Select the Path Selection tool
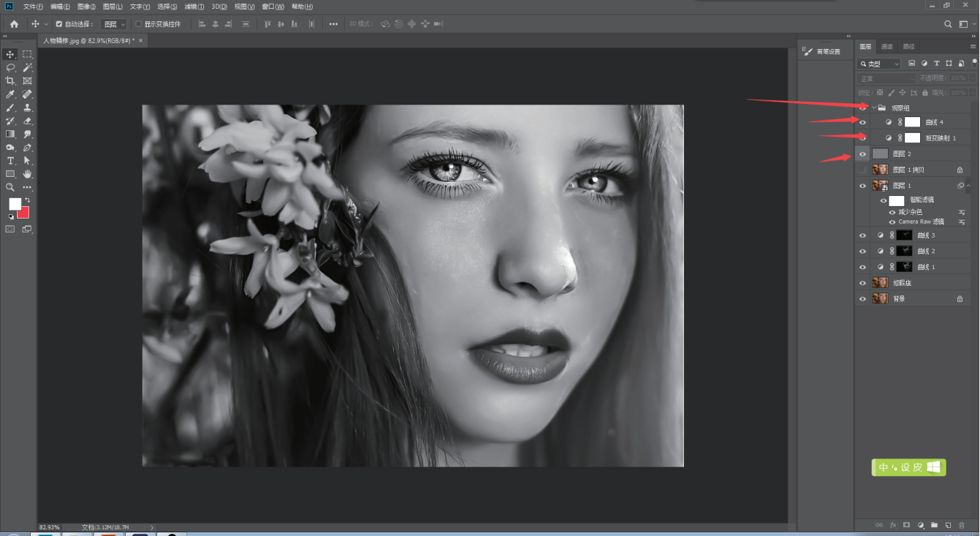This screenshot has width=980, height=536. 27,160
